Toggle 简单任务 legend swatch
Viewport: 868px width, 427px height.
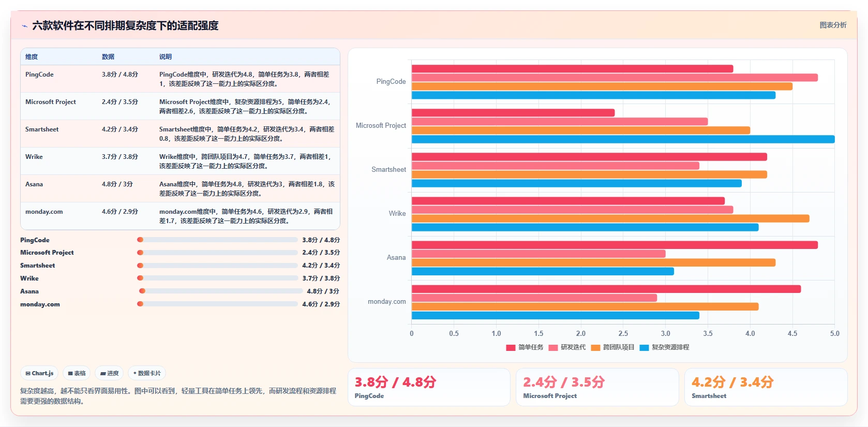pos(511,347)
